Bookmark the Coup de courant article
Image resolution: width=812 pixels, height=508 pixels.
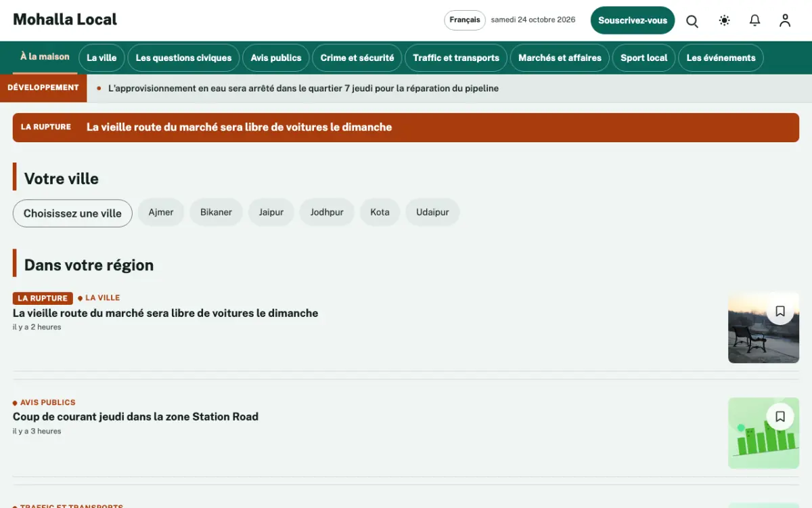point(780,417)
